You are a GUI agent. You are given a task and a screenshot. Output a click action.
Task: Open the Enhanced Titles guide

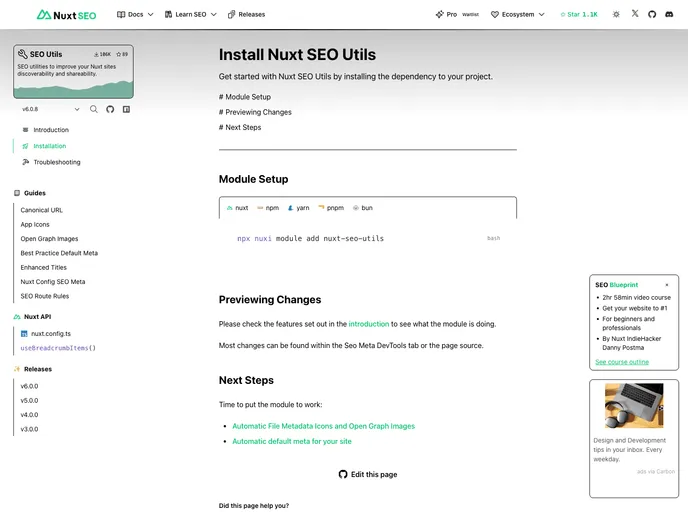pyautogui.click(x=43, y=268)
